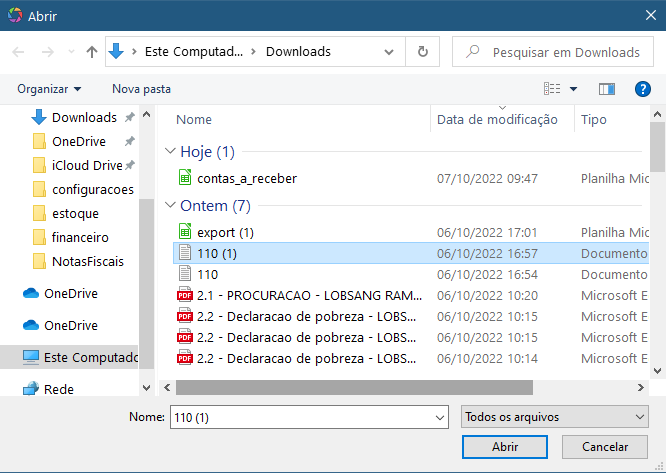Open the Organizar menu
This screenshot has width=666, height=473.
pyautogui.click(x=49, y=89)
